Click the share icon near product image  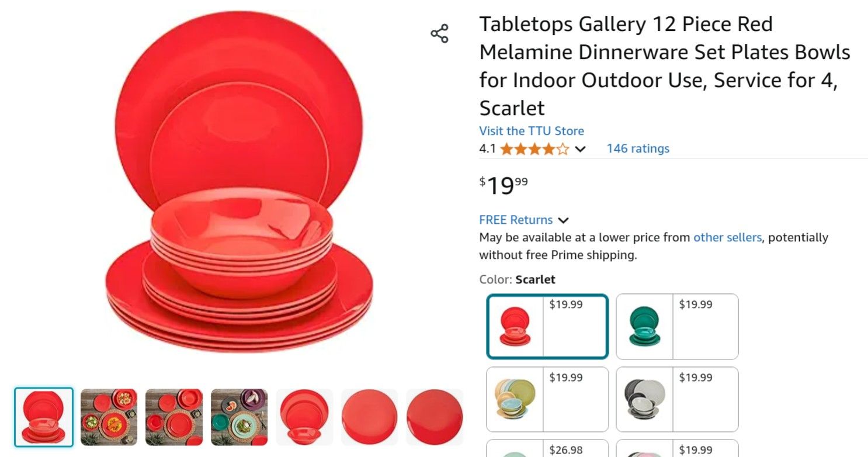[439, 34]
